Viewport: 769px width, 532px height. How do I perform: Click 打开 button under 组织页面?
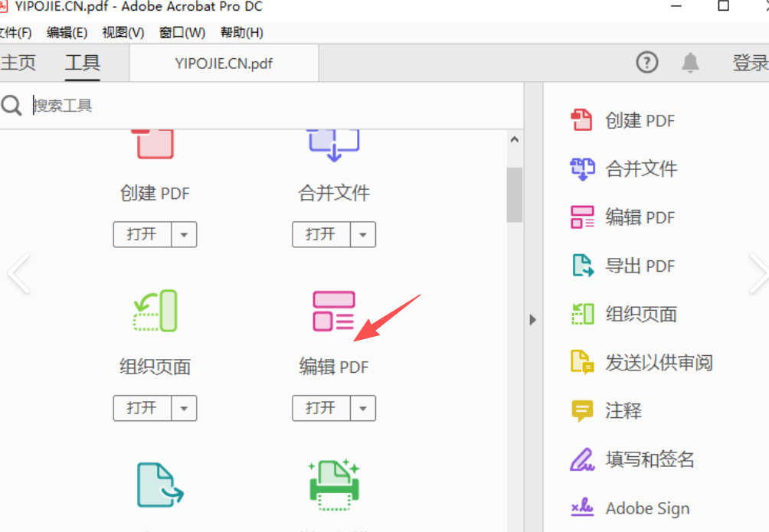142,408
